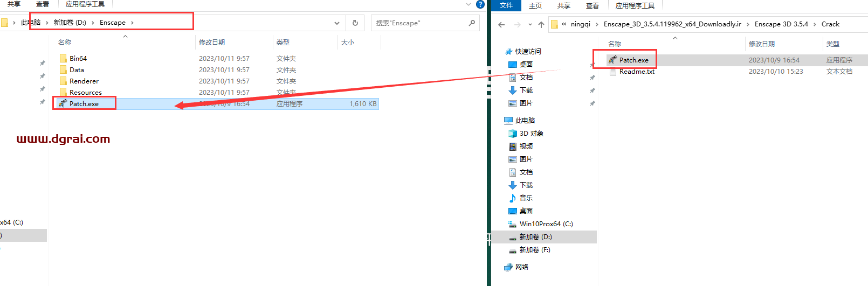
Task: Expand address history dropdown in Enscape window
Action: pos(337,23)
